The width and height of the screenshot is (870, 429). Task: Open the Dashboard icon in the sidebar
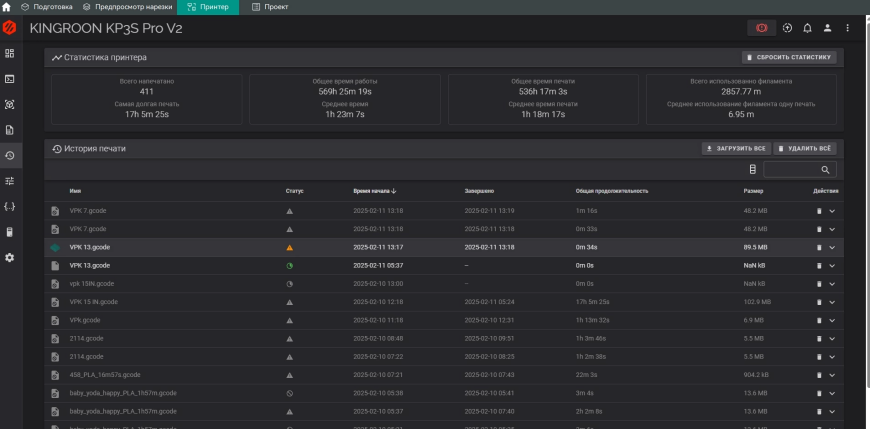coord(10,52)
